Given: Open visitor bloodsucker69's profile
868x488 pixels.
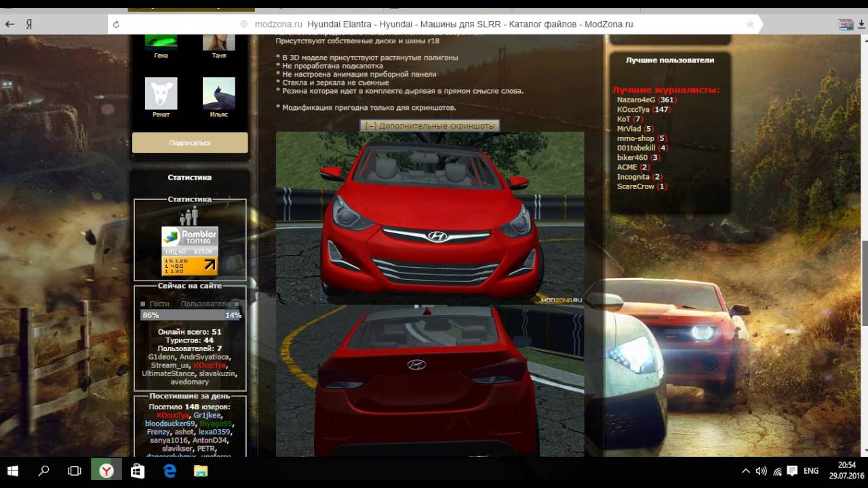Looking at the screenshot, I should [170, 424].
